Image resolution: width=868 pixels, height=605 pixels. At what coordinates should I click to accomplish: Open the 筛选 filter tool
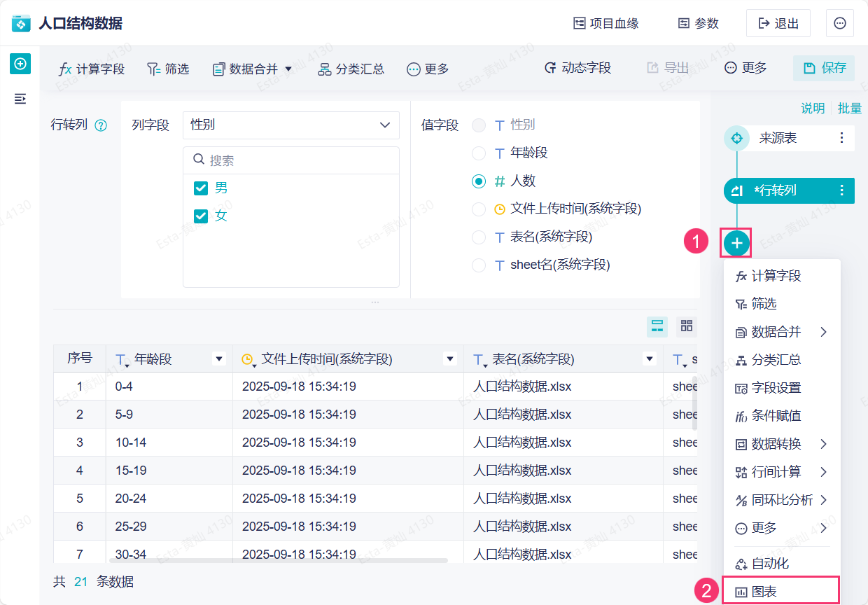click(168, 69)
